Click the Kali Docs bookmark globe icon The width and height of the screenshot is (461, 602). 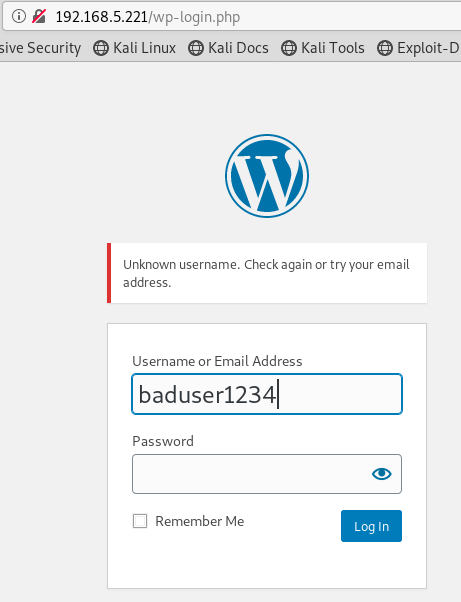196,48
